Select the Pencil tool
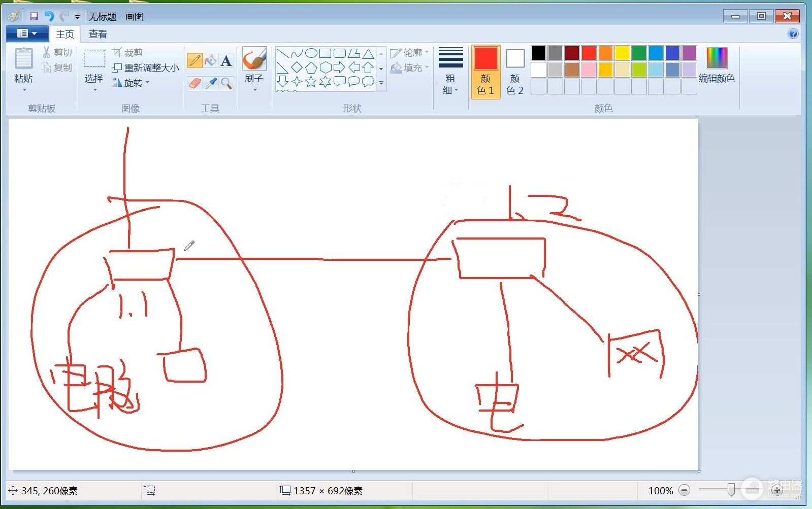Viewport: 812px width, 509px height. coord(194,60)
